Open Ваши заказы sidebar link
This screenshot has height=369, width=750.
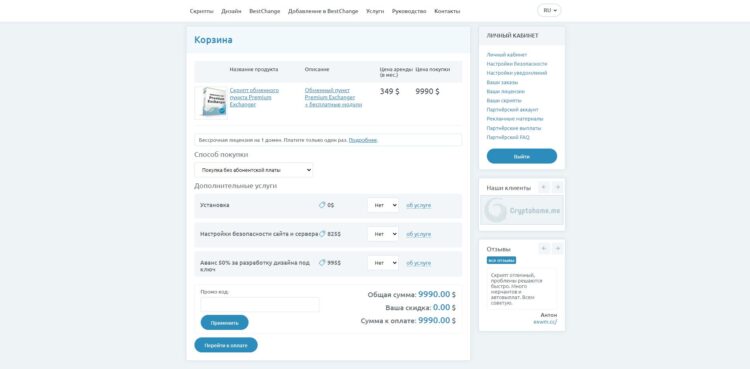click(x=502, y=82)
